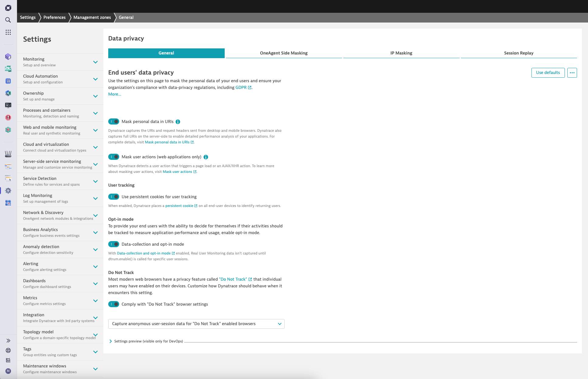Switch to the IP Masking tab
The height and width of the screenshot is (379, 588).
pyautogui.click(x=401, y=53)
